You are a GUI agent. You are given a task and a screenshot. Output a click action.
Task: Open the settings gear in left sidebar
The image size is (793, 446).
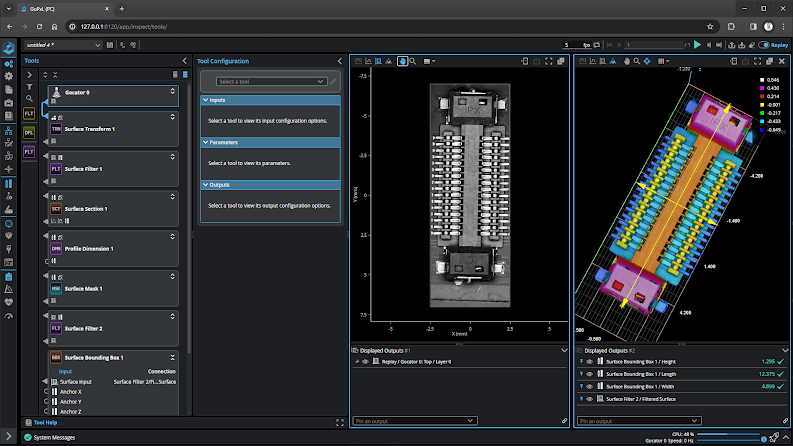coord(9,76)
